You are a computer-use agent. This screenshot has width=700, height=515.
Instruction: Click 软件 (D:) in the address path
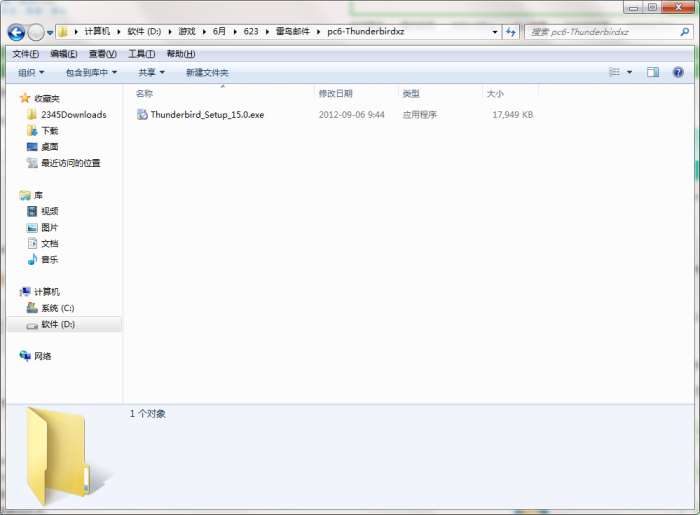[x=144, y=31]
